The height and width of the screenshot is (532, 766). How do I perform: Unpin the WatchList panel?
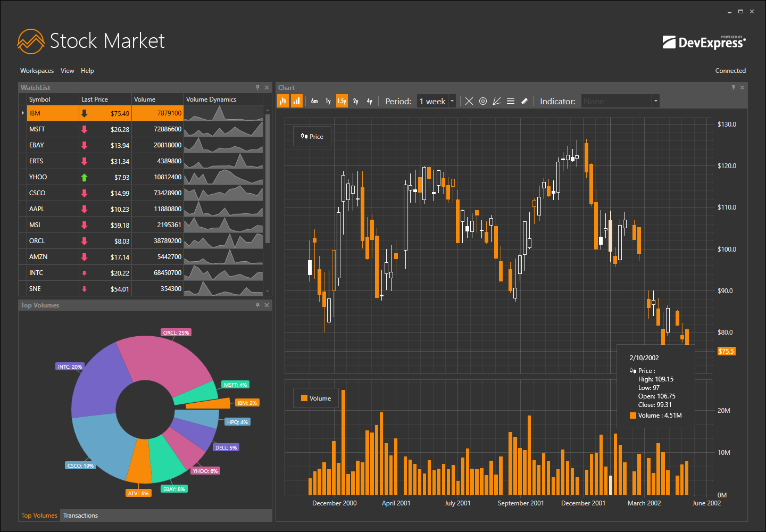[257, 87]
